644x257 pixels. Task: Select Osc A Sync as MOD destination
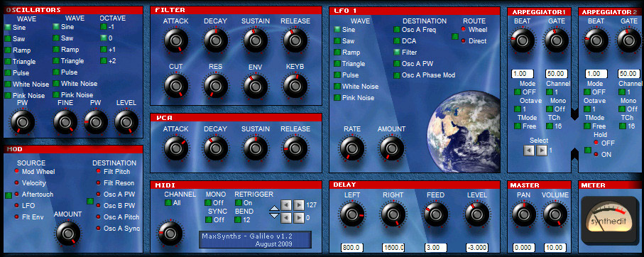(x=98, y=229)
